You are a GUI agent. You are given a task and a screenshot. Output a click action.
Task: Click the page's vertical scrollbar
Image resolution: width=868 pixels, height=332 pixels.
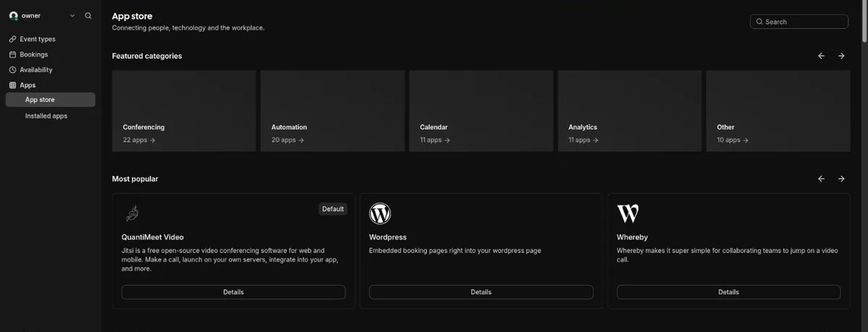[x=864, y=22]
